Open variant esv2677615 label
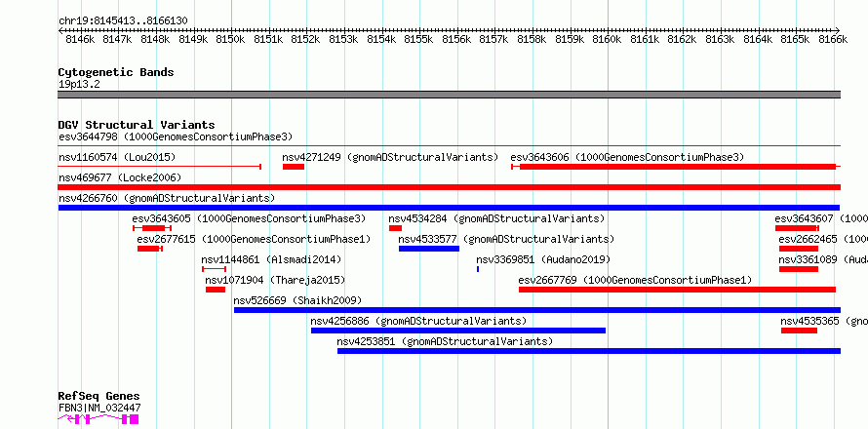 point(254,239)
